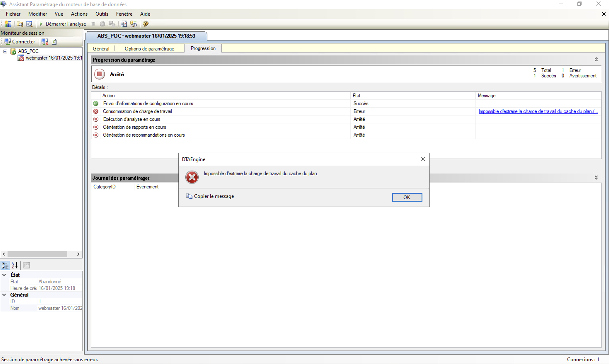Image resolution: width=609 pixels, height=364 pixels.
Task: Click the Action column header
Action: coord(225,96)
